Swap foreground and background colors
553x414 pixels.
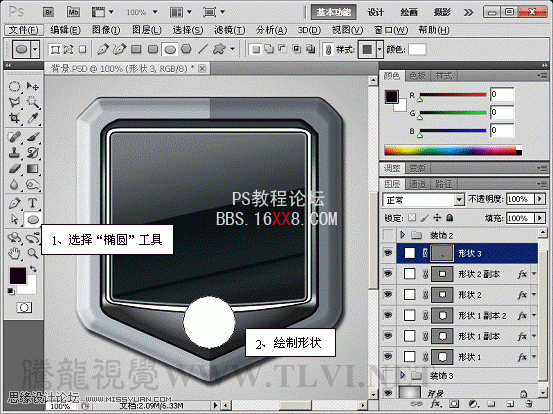[33, 269]
